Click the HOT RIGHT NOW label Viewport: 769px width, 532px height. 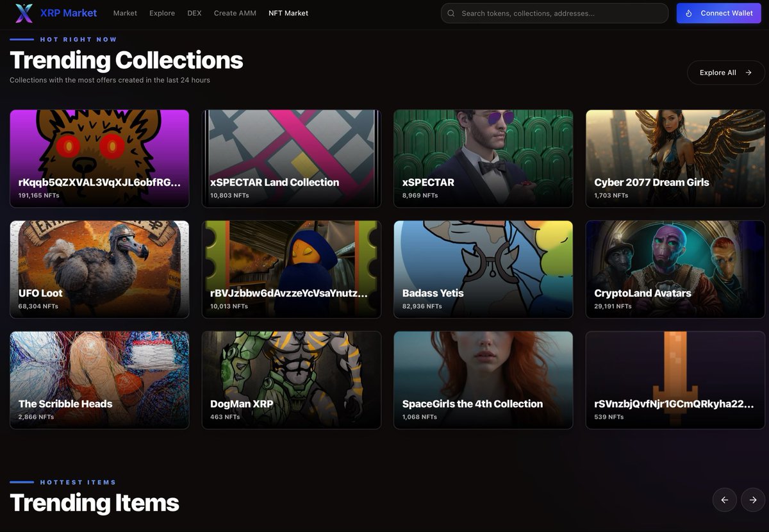pos(79,39)
